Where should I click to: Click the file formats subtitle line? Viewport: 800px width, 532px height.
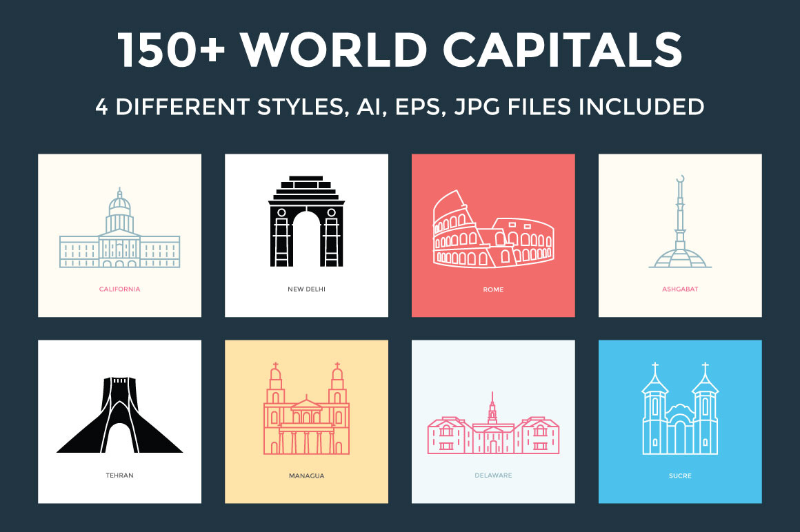tap(400, 107)
